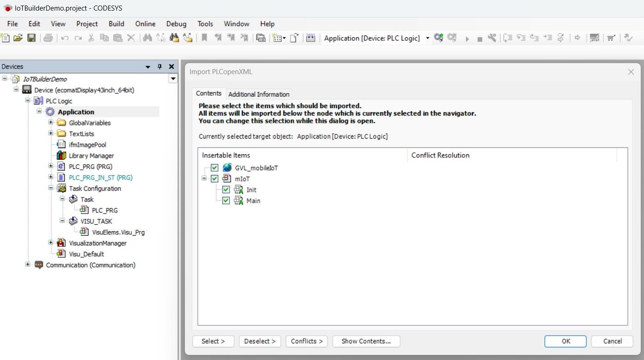This screenshot has width=644, height=360.
Task: Select VisuElems.Visu_Prg in the device tree
Action: 118,232
